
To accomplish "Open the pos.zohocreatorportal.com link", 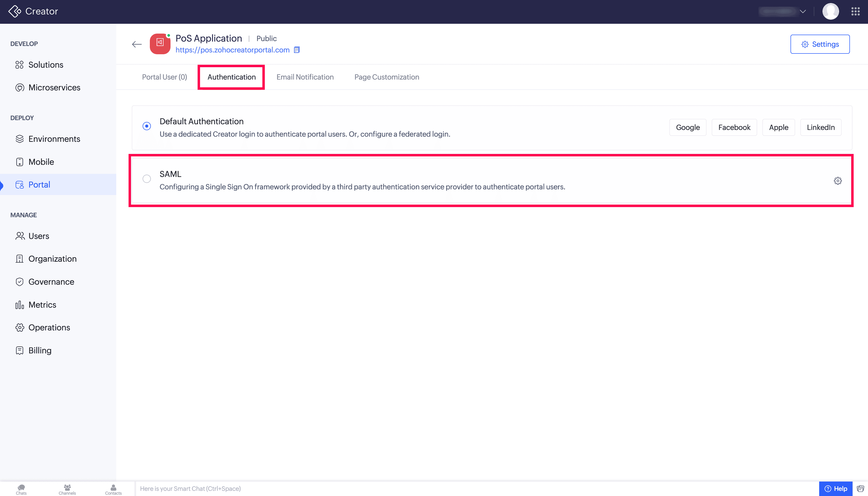I will (x=232, y=50).
